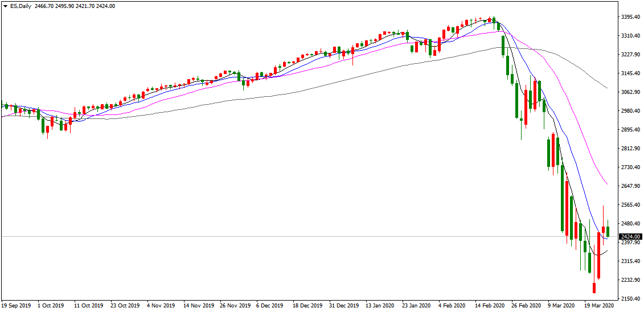Click the last green candle on the chart
The width and height of the screenshot is (644, 312).
click(x=608, y=231)
